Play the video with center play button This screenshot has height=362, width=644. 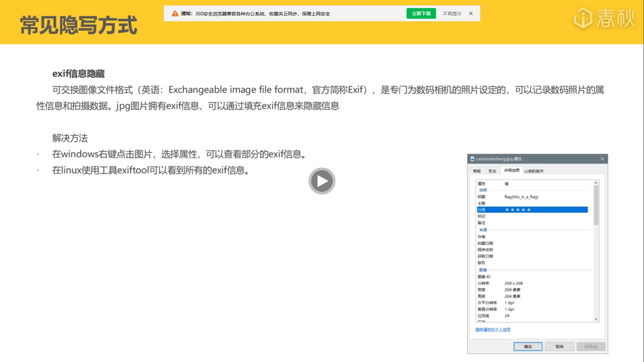click(x=322, y=181)
